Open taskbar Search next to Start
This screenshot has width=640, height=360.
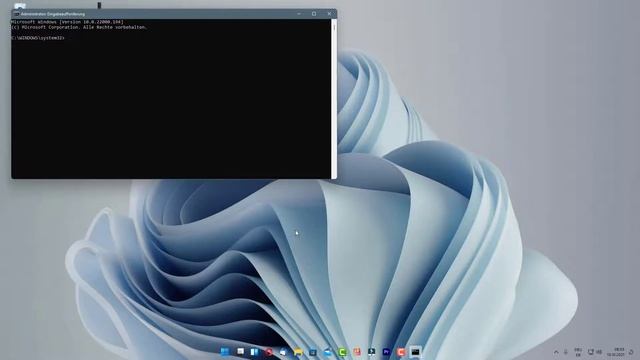pyautogui.click(x=240, y=351)
